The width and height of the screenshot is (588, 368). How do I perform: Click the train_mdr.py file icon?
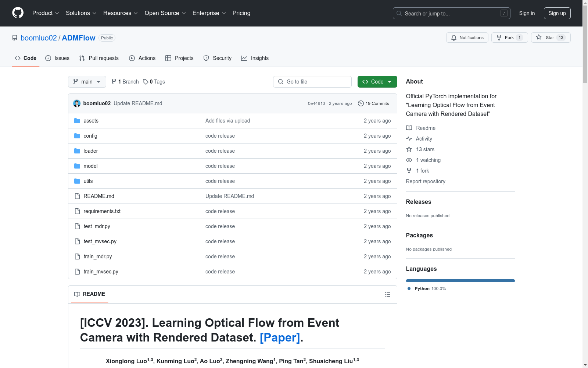pos(77,256)
